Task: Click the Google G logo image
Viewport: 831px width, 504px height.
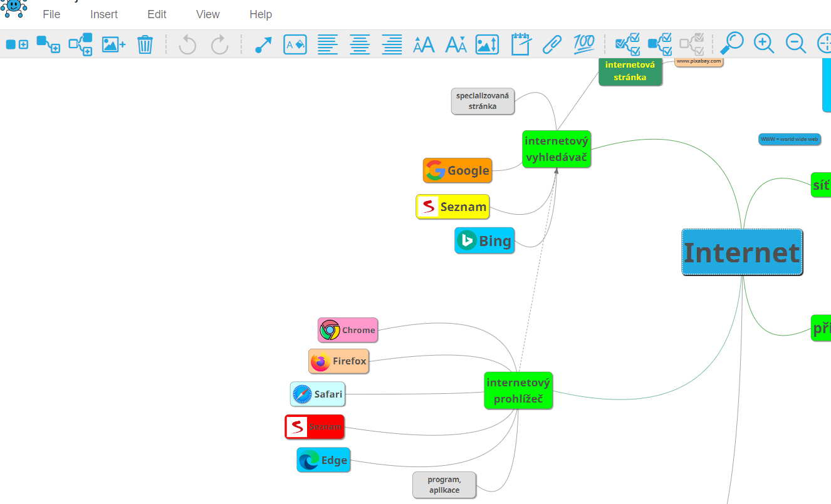Action: tap(436, 170)
